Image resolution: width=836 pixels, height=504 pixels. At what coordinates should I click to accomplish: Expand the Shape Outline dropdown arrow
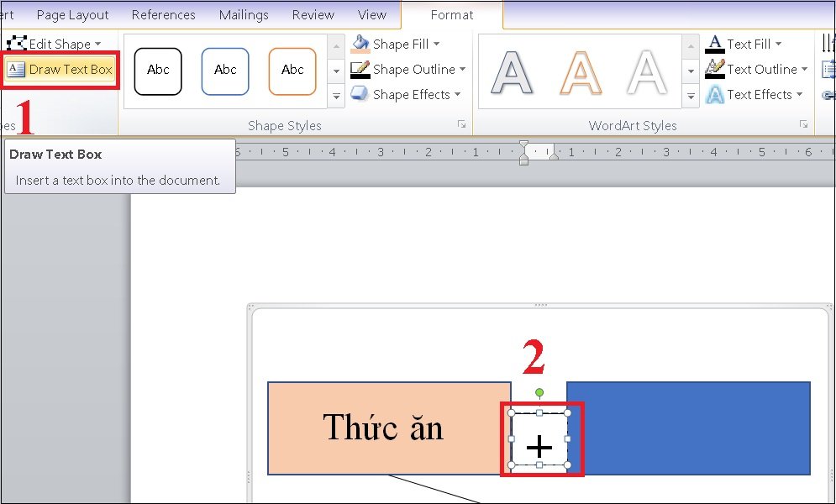coord(462,69)
